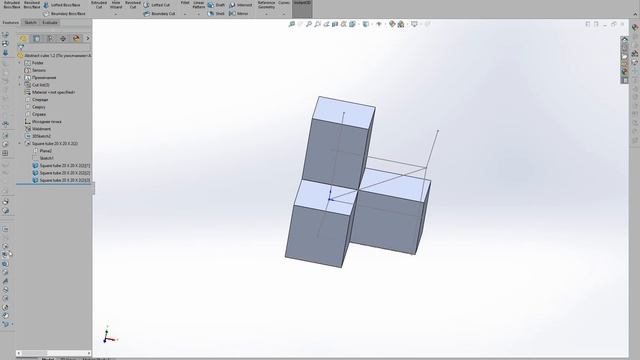Viewport: 640px width, 360px height.
Task: Select the Linear Pattern tool
Action: pyautogui.click(x=199, y=4)
